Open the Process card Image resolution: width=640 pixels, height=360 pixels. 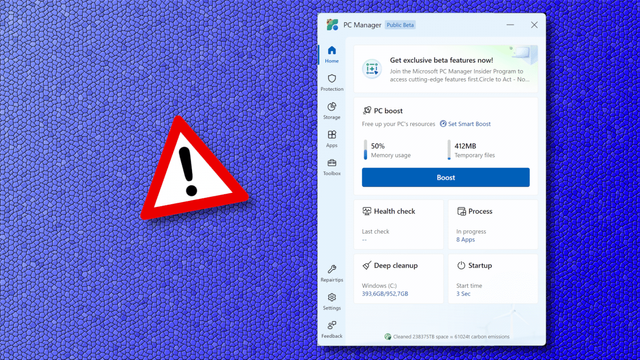493,224
